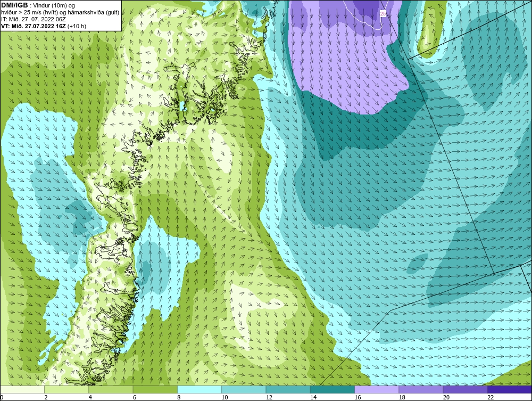Click the legend tick label '22'
Image resolution: width=532 pixels, height=401 pixels.
491,397
